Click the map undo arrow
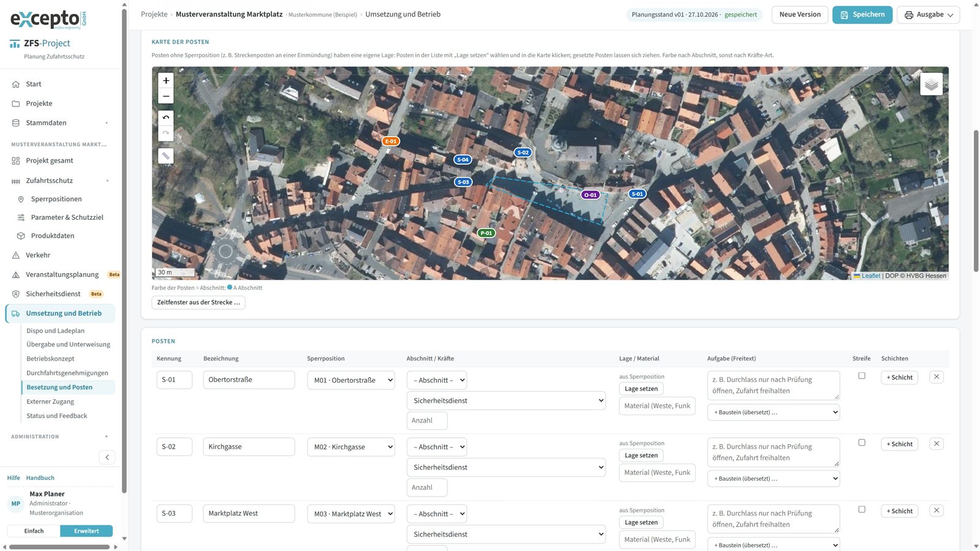Screen dimensions: 980x551 pyautogui.click(x=166, y=118)
